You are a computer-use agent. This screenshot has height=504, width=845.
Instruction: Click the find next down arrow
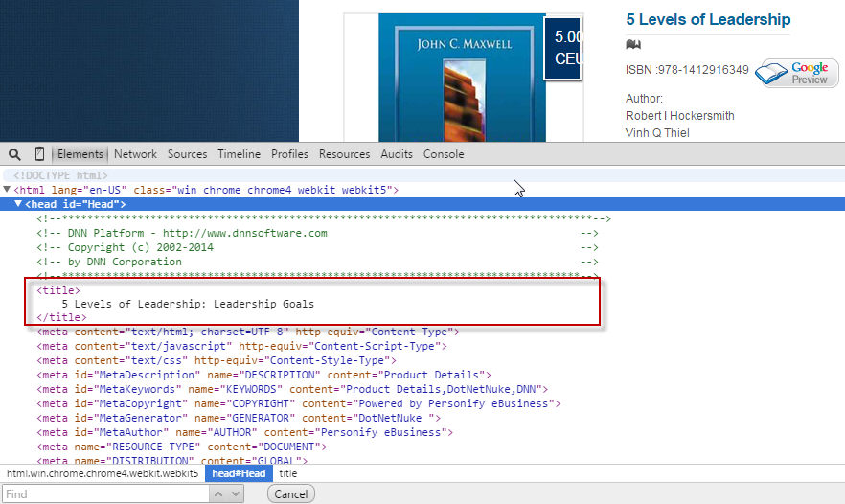pyautogui.click(x=236, y=493)
